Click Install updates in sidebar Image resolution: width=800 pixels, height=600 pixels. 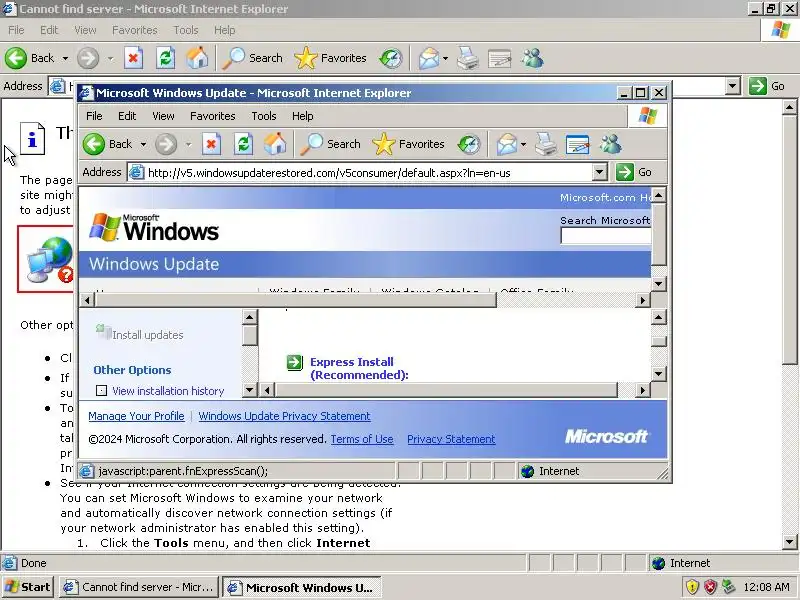[x=147, y=335]
